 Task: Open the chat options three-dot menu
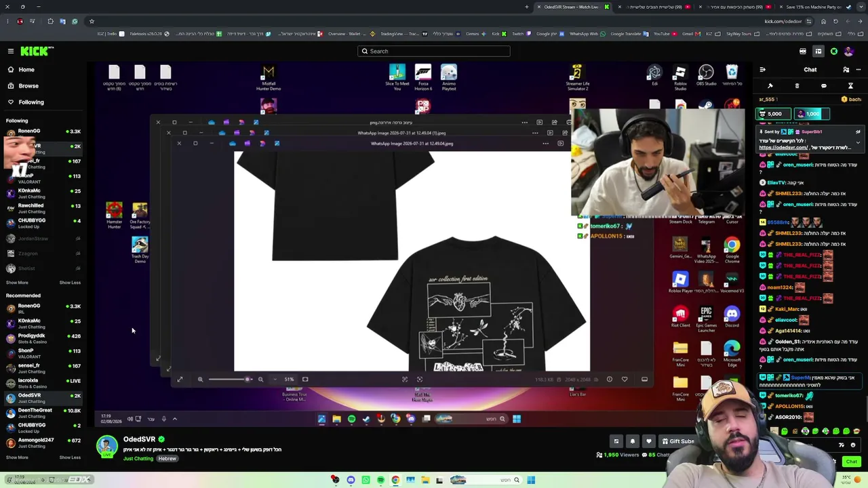tap(859, 69)
